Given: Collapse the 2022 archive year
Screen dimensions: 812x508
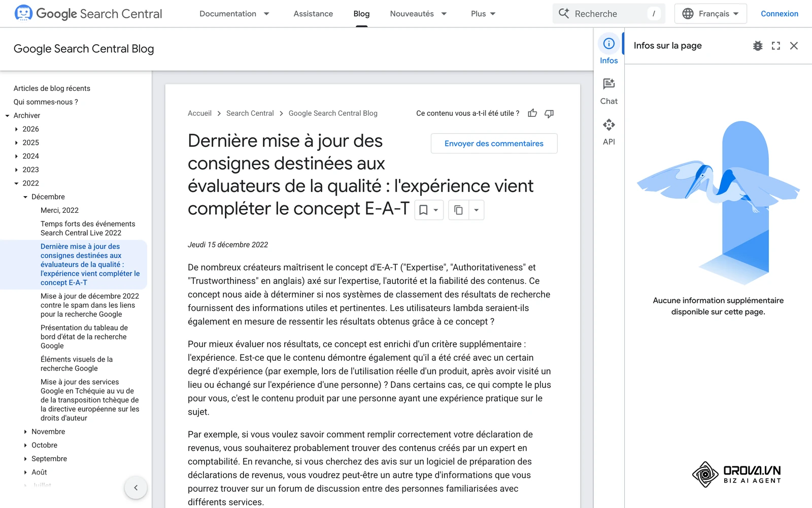Looking at the screenshot, I should click(17, 183).
